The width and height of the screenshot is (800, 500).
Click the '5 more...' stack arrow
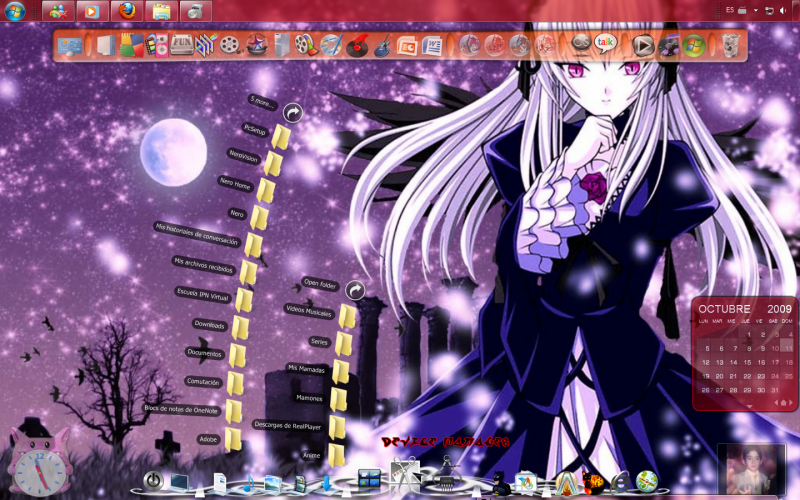pyautogui.click(x=293, y=112)
